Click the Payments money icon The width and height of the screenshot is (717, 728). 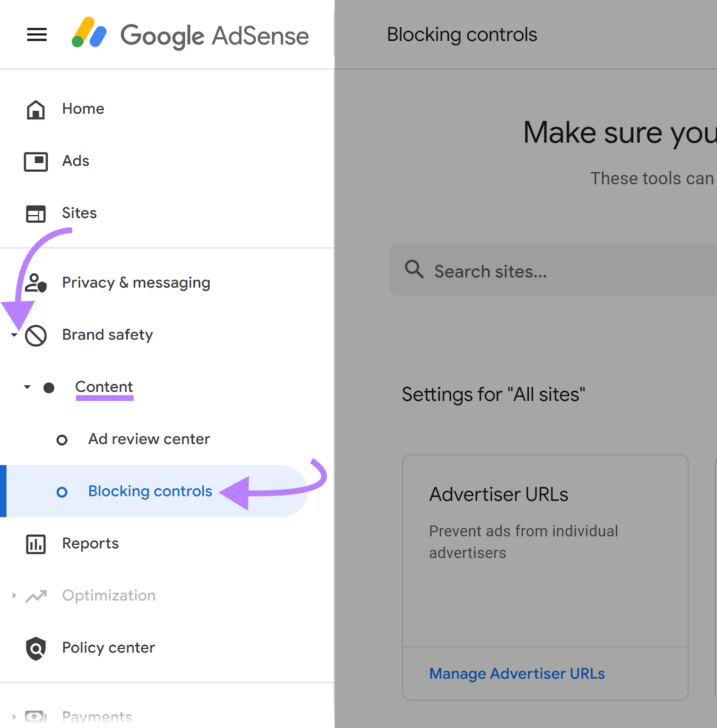pos(36,717)
